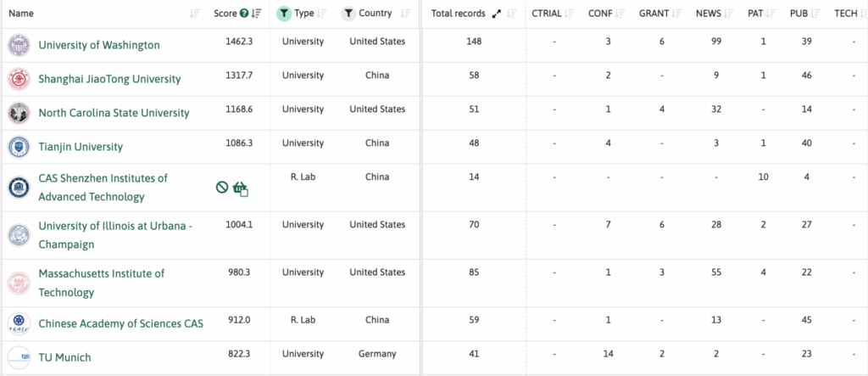Sort the table by Score column

[x=257, y=14]
